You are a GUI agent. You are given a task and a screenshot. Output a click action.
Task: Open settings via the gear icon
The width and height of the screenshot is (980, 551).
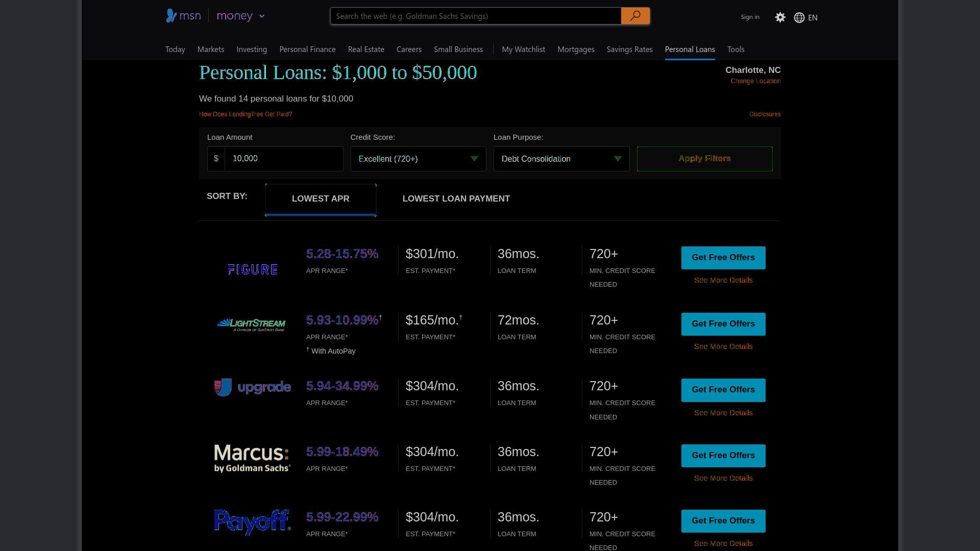tap(780, 17)
